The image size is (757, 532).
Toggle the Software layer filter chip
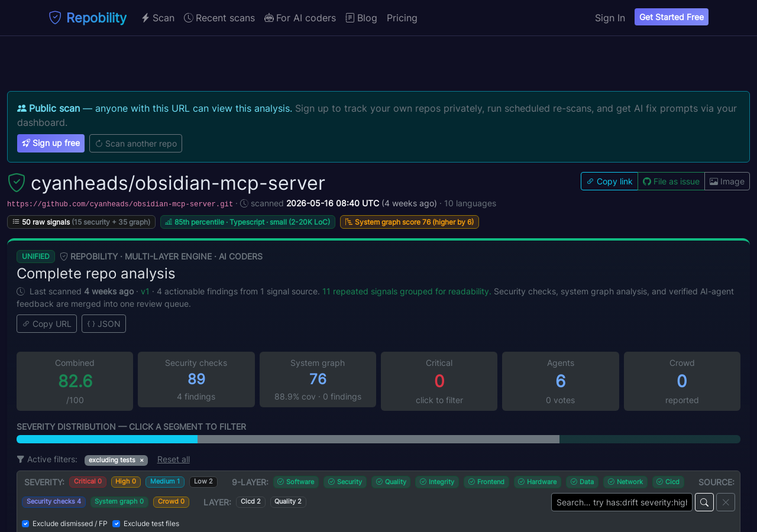click(296, 482)
